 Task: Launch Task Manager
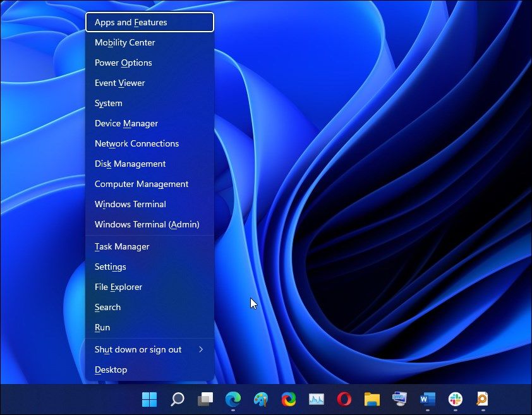122,246
